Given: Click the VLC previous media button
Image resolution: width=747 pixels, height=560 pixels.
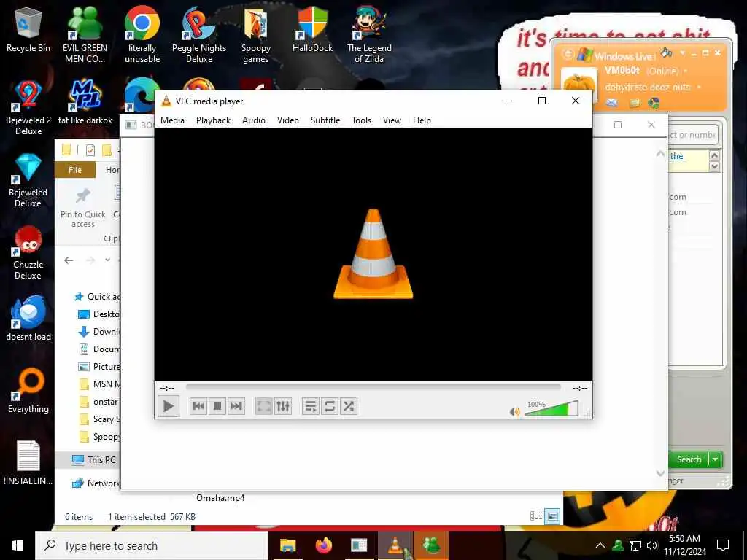Looking at the screenshot, I should tap(198, 406).
